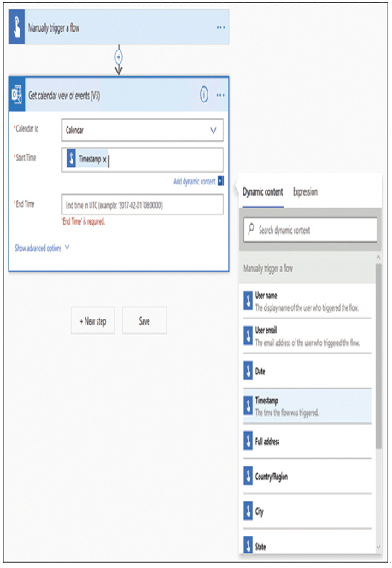Focus the Search dynamic content box
This screenshot has height=568, width=392.
pos(310,230)
